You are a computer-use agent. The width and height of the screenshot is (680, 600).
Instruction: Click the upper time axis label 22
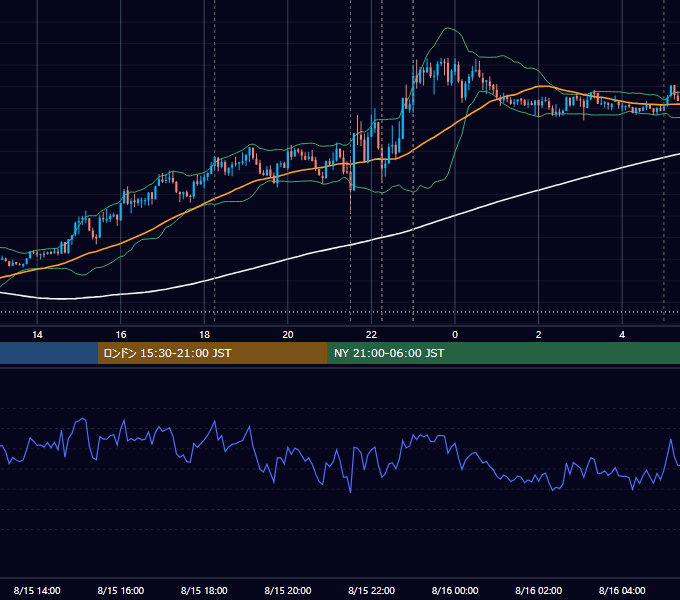pyautogui.click(x=371, y=335)
